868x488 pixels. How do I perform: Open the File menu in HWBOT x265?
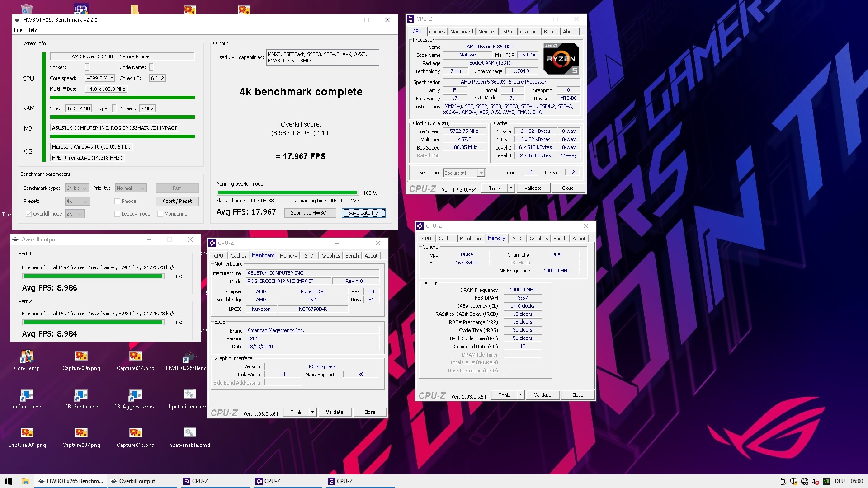click(18, 30)
